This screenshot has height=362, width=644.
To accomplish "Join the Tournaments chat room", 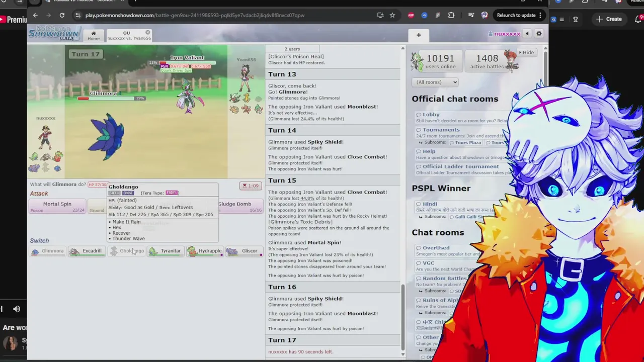I will click(441, 130).
